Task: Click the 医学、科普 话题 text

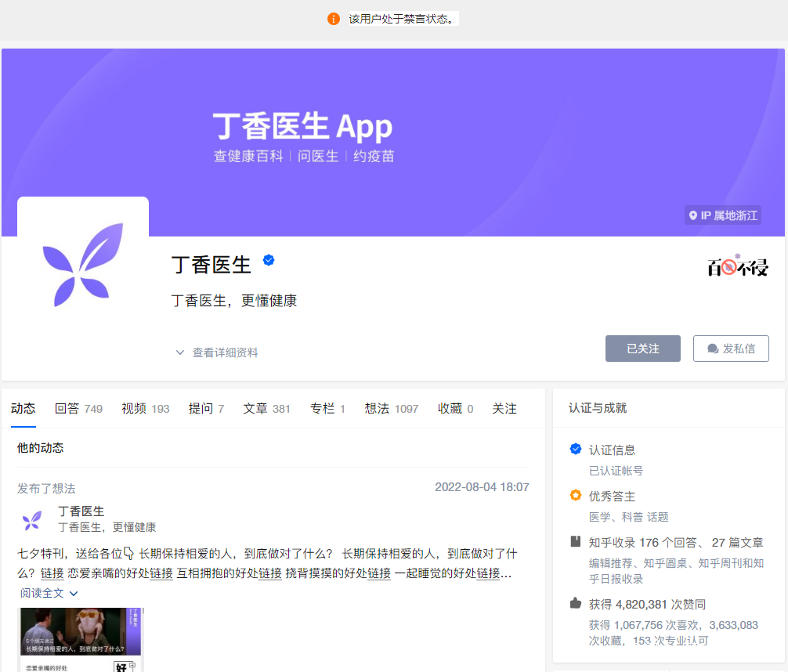Action: tap(629, 517)
